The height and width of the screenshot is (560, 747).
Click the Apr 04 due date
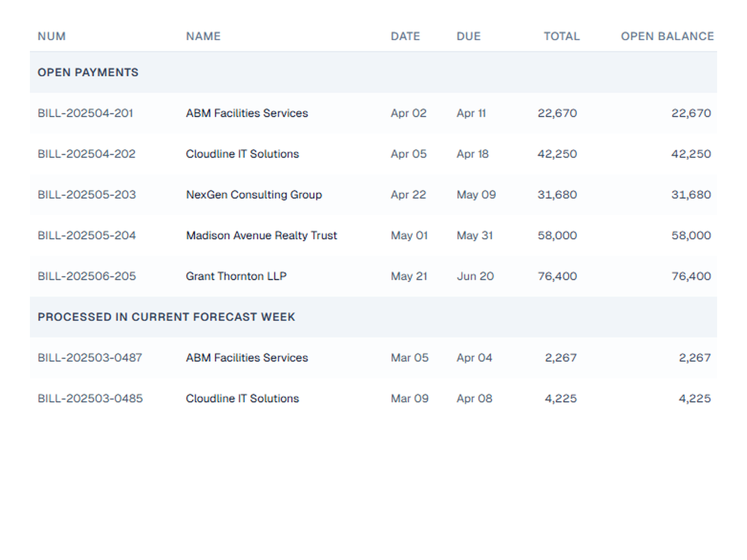[x=474, y=357]
